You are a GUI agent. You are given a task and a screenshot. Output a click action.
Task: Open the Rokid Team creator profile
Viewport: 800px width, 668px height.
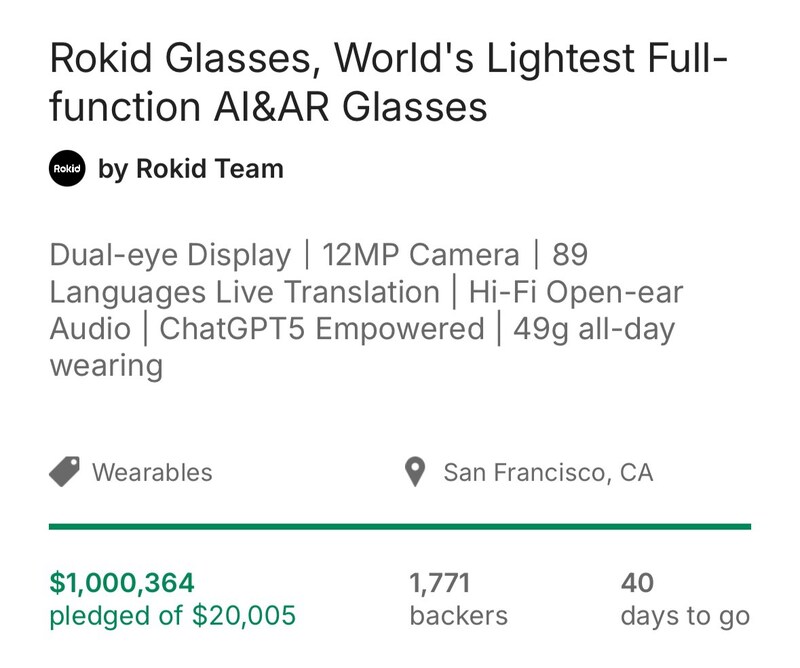point(191,169)
